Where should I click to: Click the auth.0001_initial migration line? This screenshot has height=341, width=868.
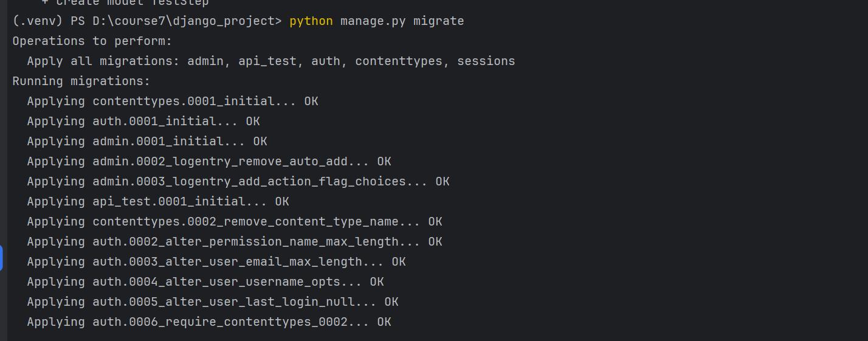tap(143, 122)
